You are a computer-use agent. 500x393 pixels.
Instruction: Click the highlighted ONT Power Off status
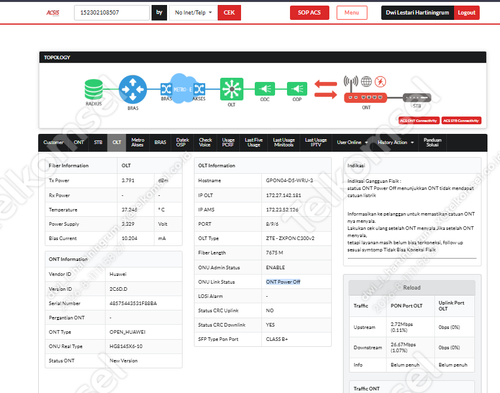point(283,282)
